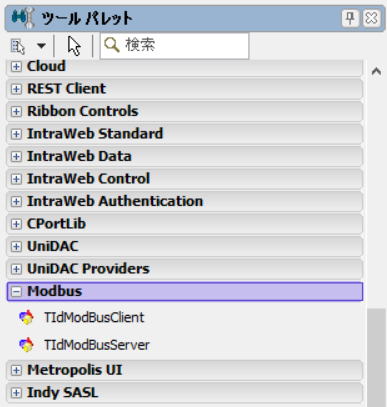Click the TIdModBusServer component icon
This screenshot has height=407, width=387.
(x=26, y=345)
